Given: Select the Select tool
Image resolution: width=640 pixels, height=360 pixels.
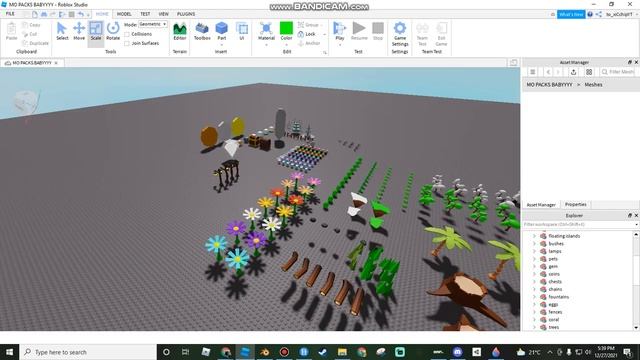Looking at the screenshot, I should click(62, 31).
